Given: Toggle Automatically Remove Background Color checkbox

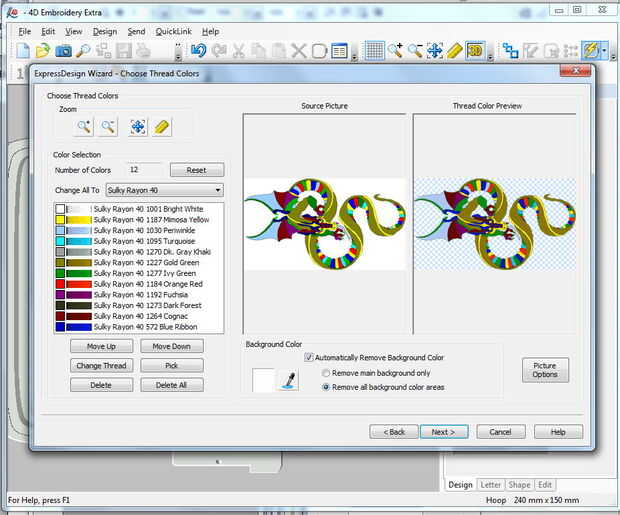Looking at the screenshot, I should (309, 357).
